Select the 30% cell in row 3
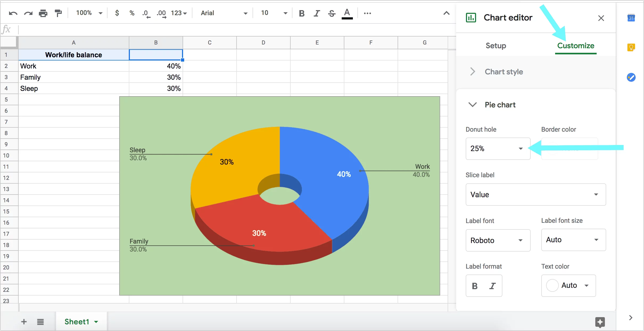644x331 pixels. pyautogui.click(x=156, y=77)
